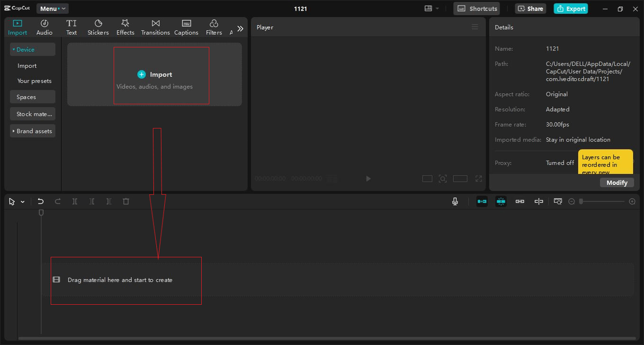Open the Captions panel
644x345 pixels.
186,27
